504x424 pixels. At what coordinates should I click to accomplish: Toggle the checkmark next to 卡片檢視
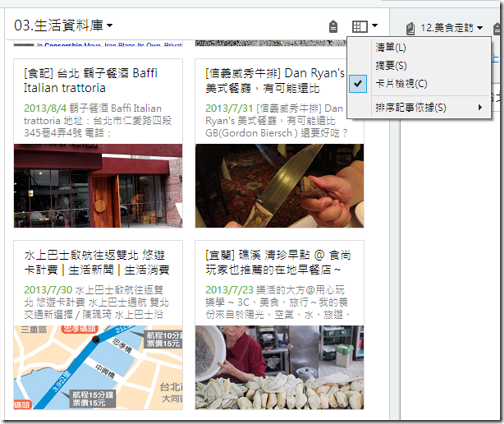tap(358, 83)
